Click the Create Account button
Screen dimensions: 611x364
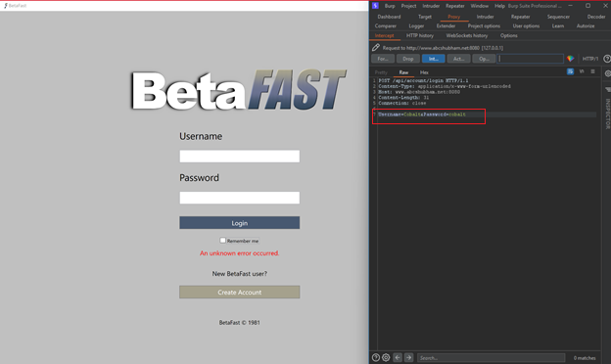coord(239,292)
